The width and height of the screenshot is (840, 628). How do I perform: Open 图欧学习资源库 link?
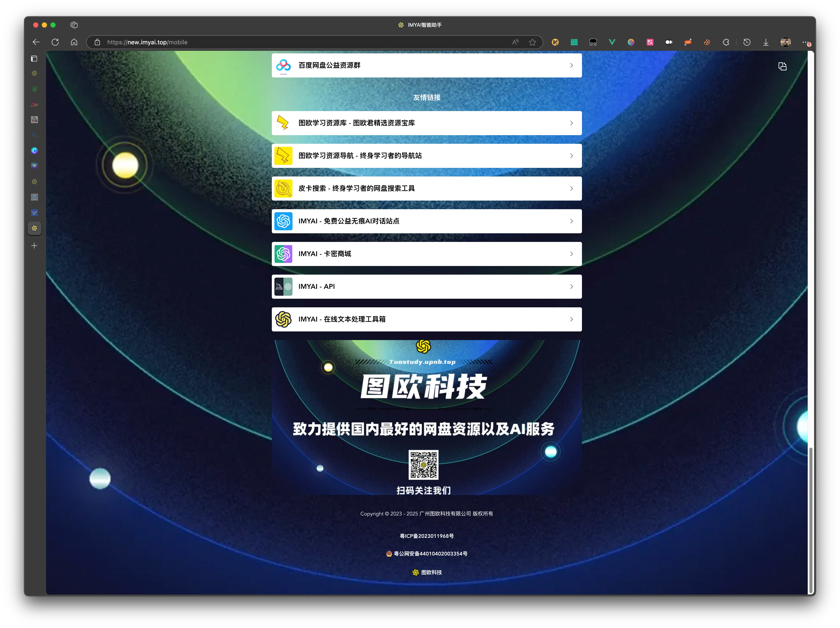pos(426,123)
